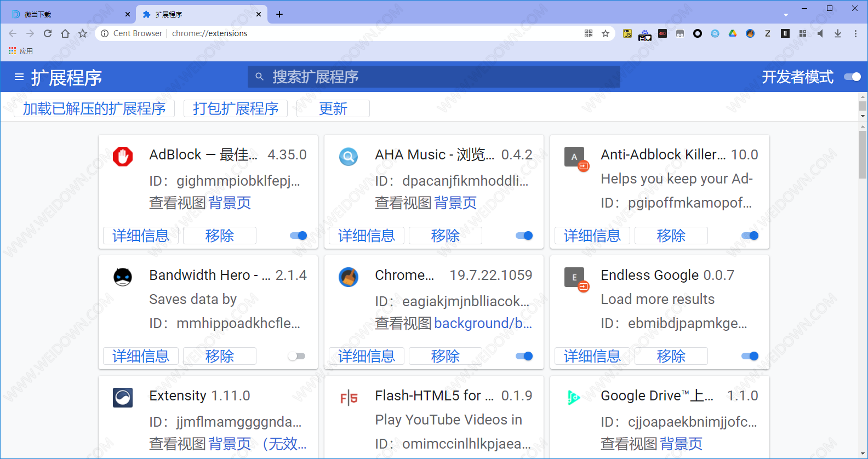This screenshot has width=868, height=459.
Task: Open the grid extension manager icon
Action: 803,33
